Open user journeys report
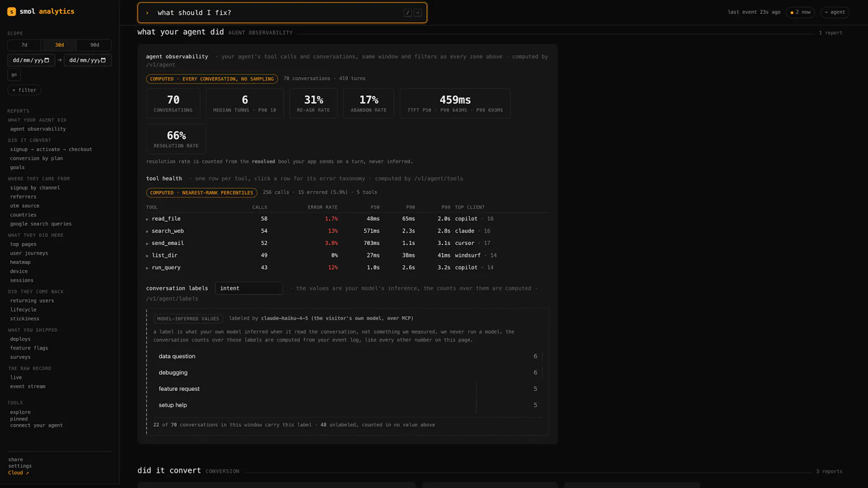Image resolution: width=868 pixels, height=488 pixels. pyautogui.click(x=29, y=253)
